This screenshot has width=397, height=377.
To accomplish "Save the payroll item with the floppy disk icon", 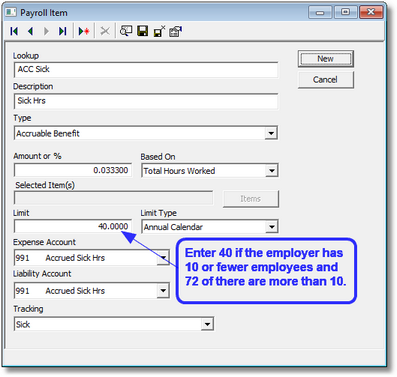I will click(x=143, y=31).
